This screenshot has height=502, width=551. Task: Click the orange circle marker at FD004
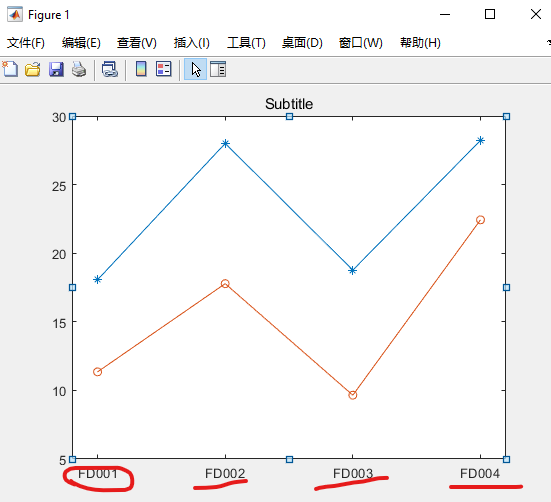pos(480,220)
